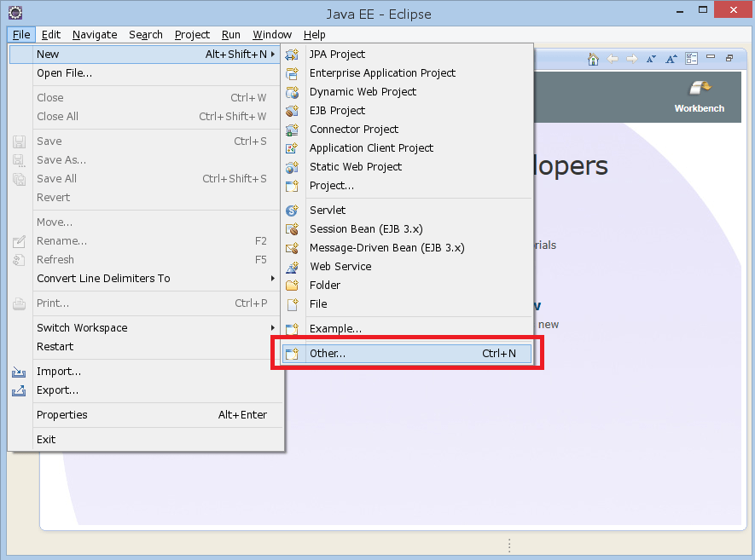Open the Search menu

click(146, 35)
